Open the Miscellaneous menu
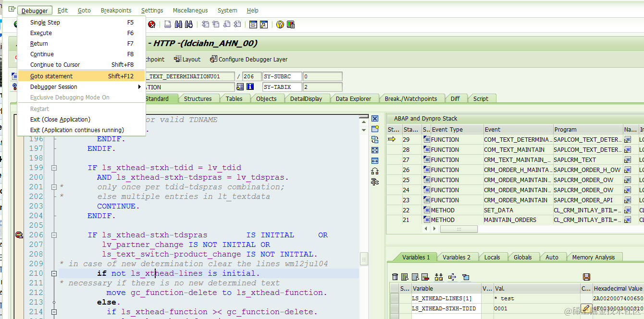 pyautogui.click(x=190, y=10)
